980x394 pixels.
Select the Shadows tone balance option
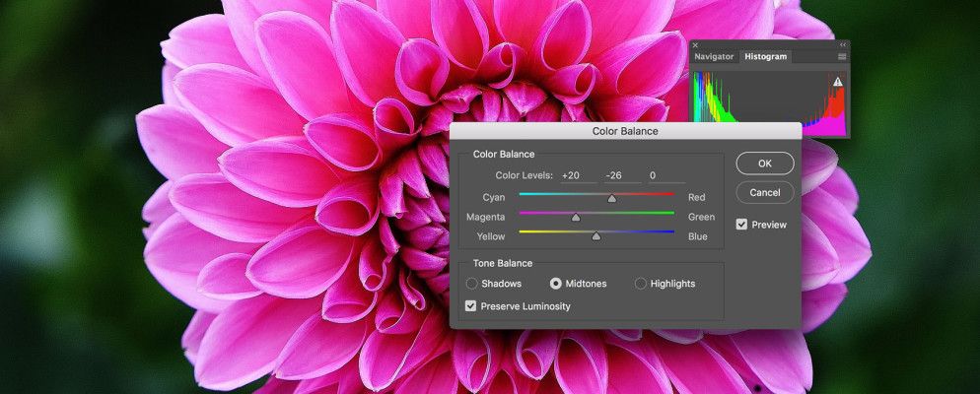[471, 284]
